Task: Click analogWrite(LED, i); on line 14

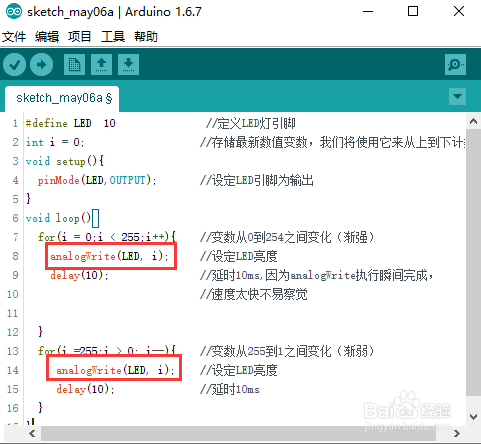Action: (115, 370)
